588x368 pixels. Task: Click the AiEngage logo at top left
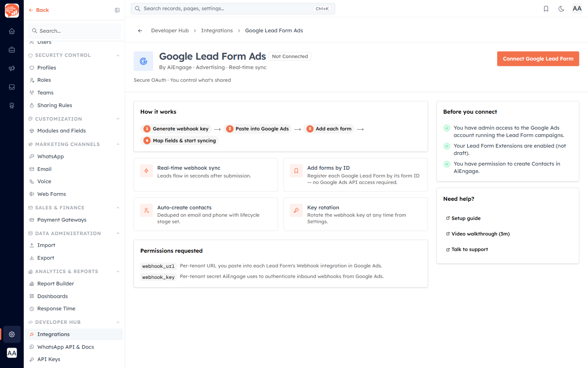tap(12, 10)
